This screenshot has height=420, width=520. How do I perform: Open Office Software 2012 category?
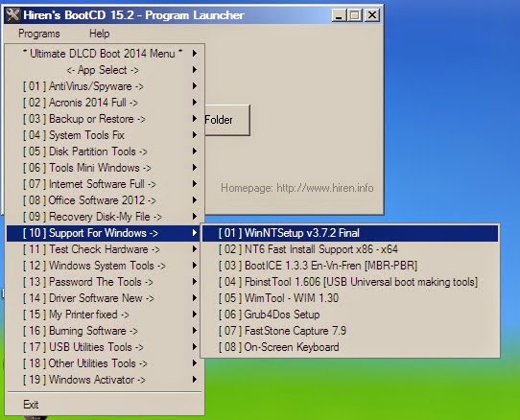point(104,199)
